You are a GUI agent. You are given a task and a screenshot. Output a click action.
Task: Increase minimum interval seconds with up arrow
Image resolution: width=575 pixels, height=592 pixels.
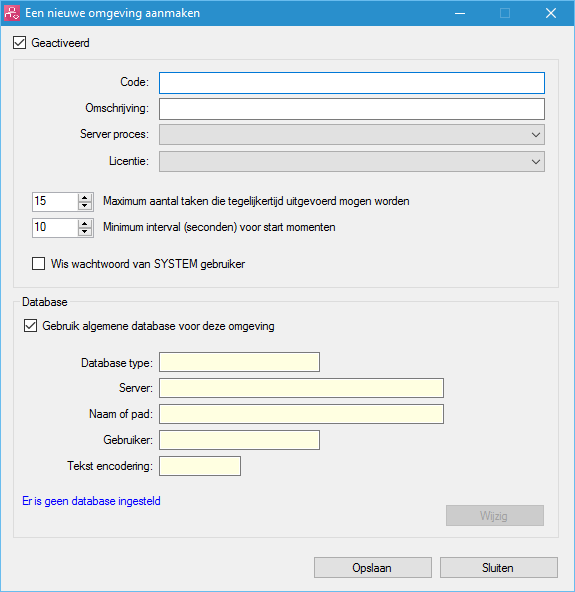tap(85, 224)
